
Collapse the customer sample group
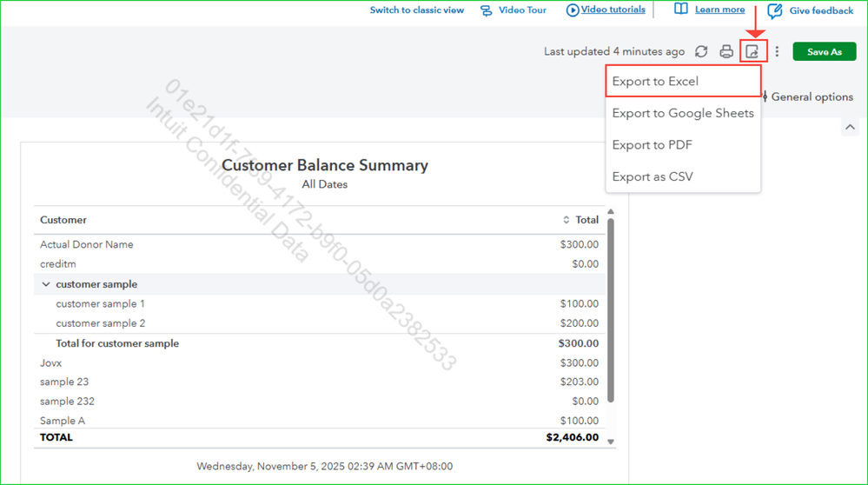[x=46, y=284]
